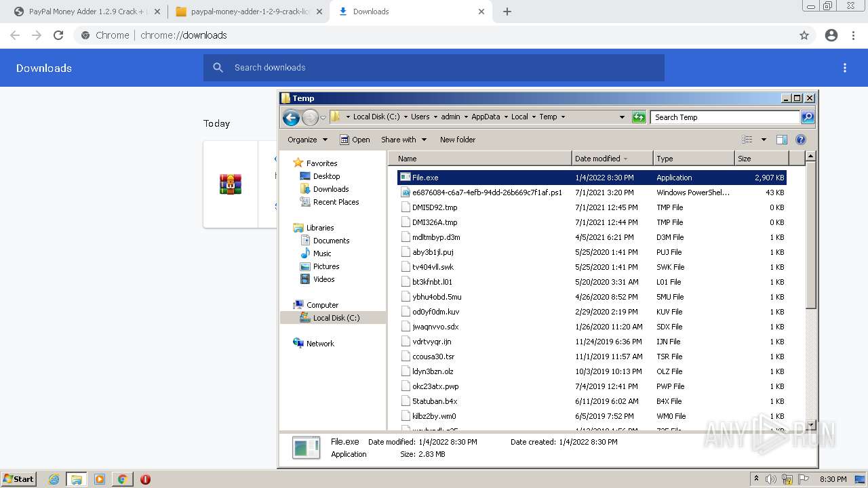Select mdltmbyp.d3m file
Image resolution: width=868 pixels, height=488 pixels.
coord(592,237)
